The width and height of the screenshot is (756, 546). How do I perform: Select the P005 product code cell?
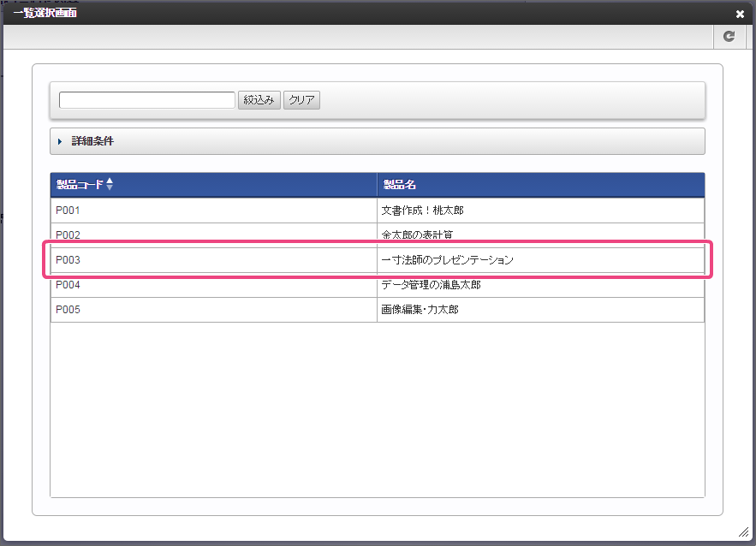coord(213,310)
